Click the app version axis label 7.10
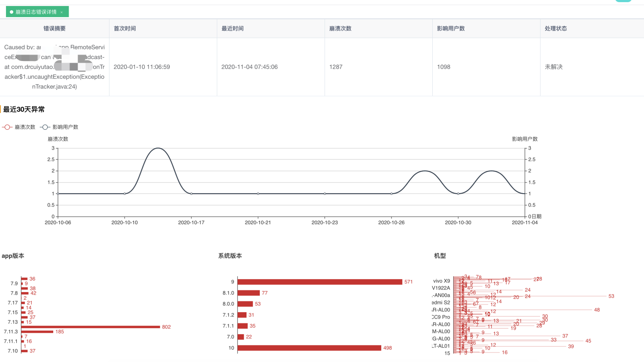Image resolution: width=644 pixels, height=362 pixels. click(x=13, y=351)
